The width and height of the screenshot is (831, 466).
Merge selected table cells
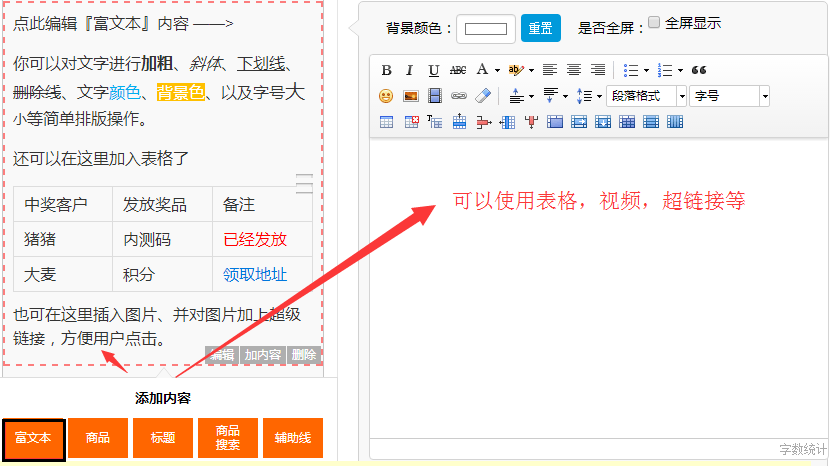[555, 122]
